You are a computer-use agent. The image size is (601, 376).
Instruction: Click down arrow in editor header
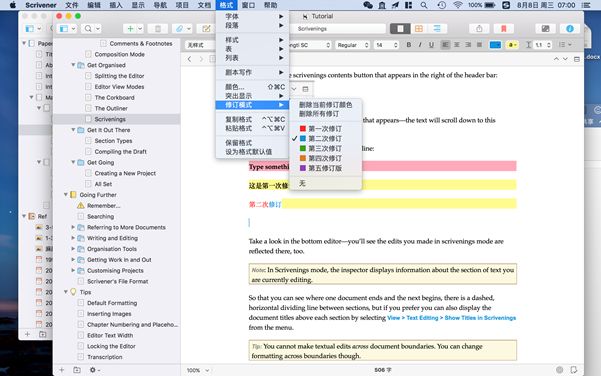tap(565, 59)
